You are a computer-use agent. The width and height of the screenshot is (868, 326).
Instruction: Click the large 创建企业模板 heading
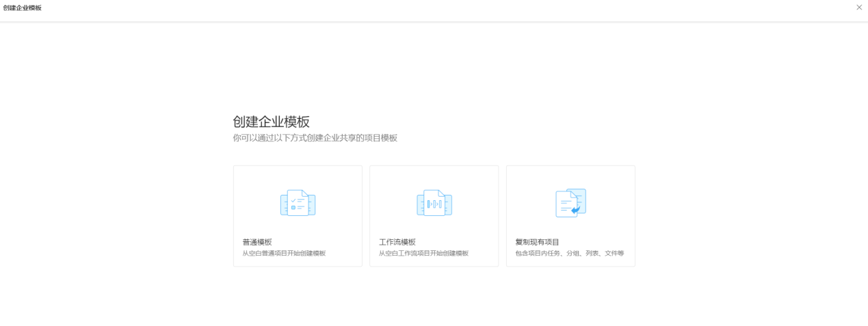tap(272, 122)
